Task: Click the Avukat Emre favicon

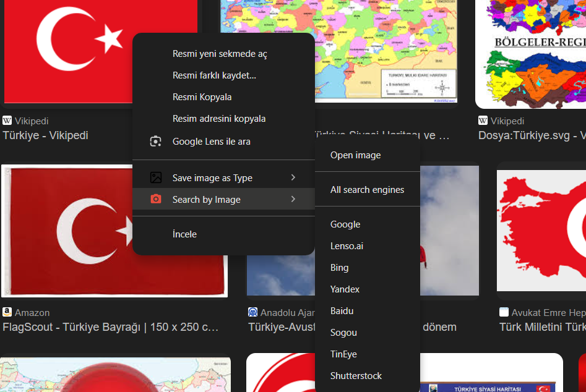Action: click(504, 312)
